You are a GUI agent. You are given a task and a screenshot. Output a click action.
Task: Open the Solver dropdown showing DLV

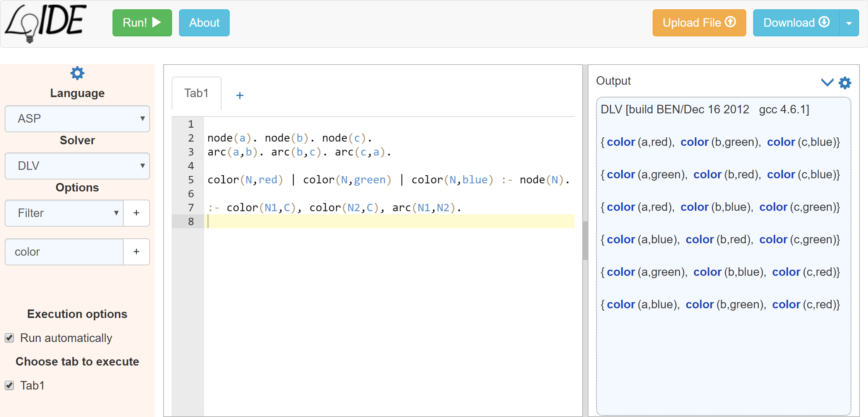tap(77, 166)
